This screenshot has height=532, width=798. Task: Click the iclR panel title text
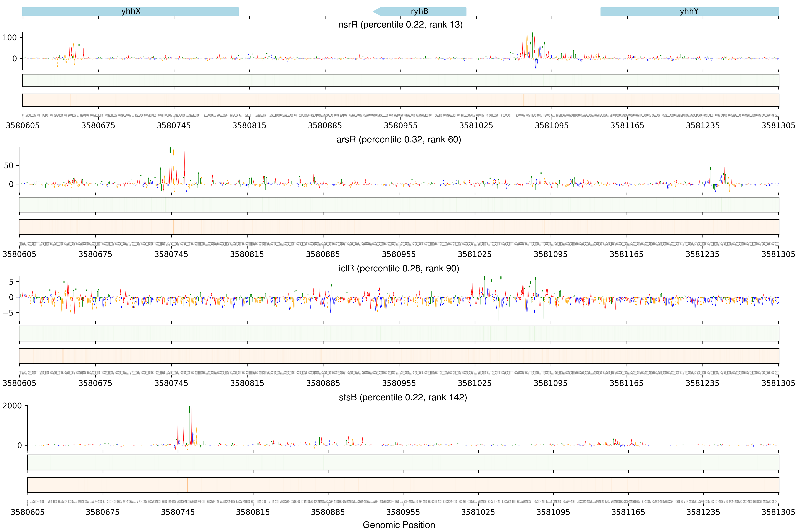[x=399, y=268]
